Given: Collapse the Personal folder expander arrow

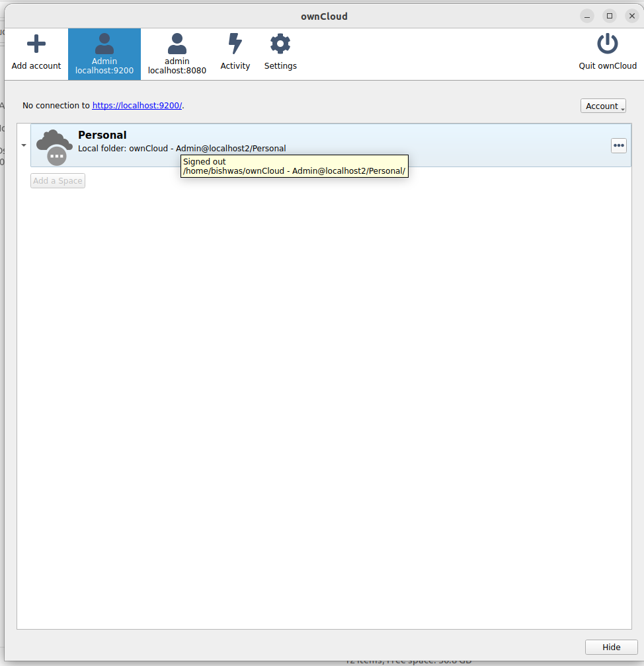Looking at the screenshot, I should (24, 145).
